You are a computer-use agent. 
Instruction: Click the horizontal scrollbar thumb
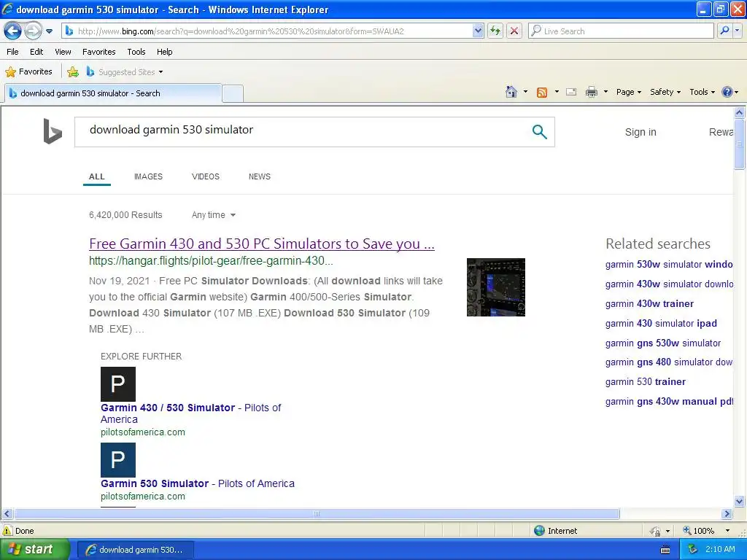click(317, 514)
